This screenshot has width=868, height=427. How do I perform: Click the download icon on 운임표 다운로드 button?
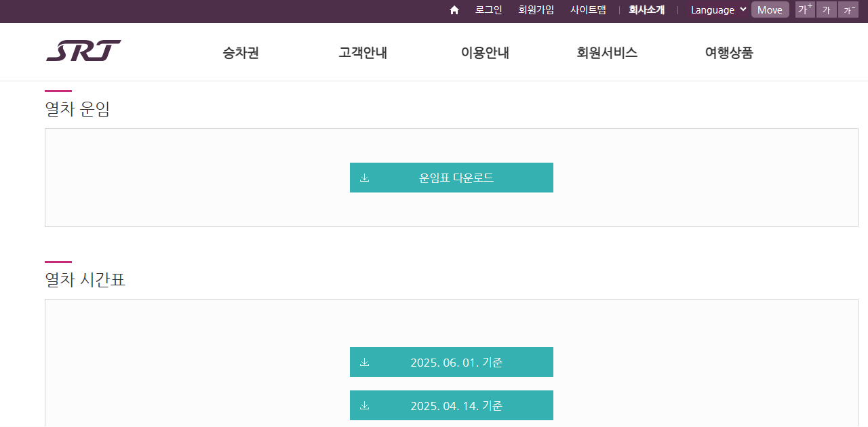click(x=365, y=177)
